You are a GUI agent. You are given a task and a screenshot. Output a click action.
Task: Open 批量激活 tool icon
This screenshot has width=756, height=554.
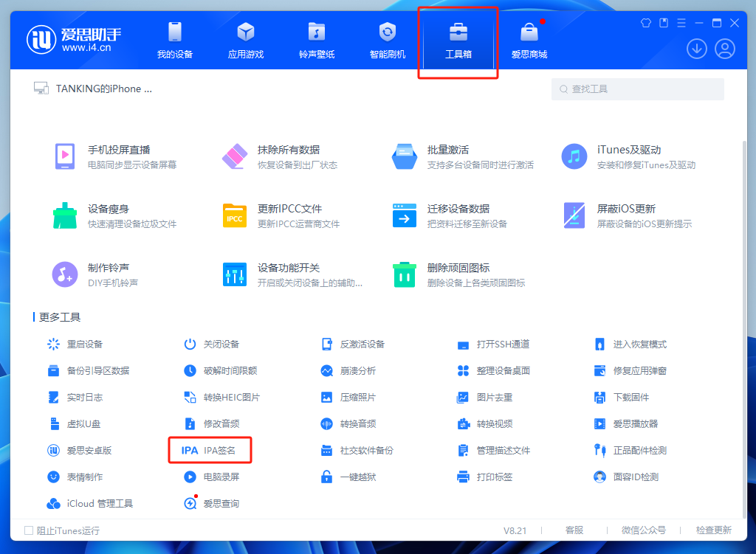click(x=405, y=156)
